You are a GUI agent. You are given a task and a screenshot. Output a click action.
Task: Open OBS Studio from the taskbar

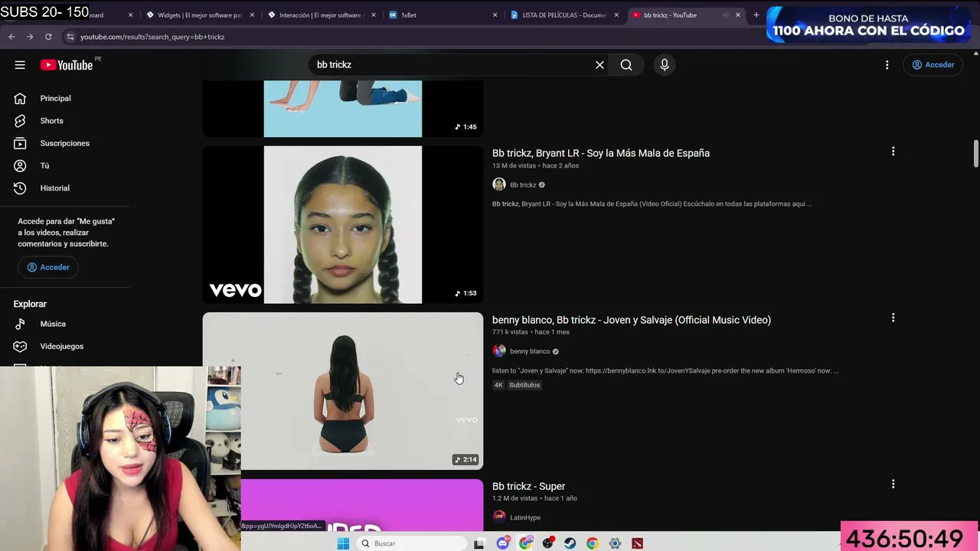pos(547,543)
